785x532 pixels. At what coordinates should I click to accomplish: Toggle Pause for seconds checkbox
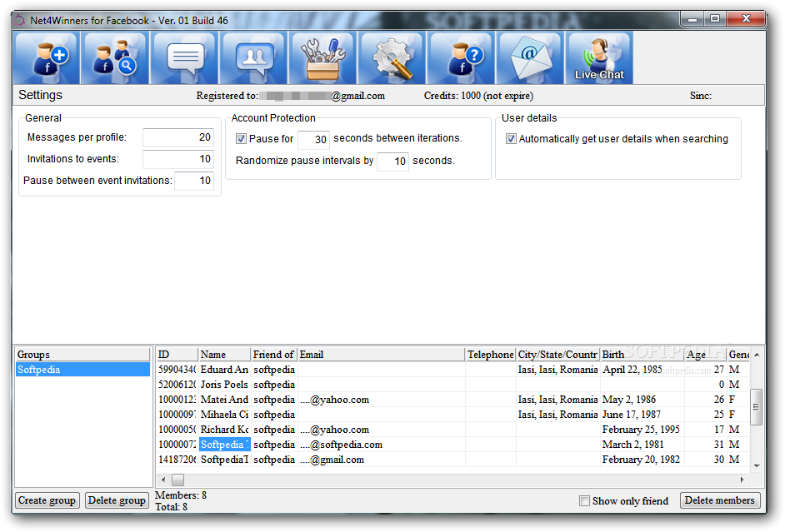pos(242,139)
